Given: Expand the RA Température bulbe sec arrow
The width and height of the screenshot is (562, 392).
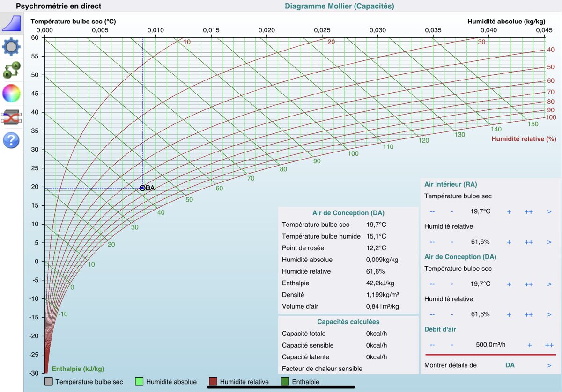Looking at the screenshot, I should pos(549,211).
